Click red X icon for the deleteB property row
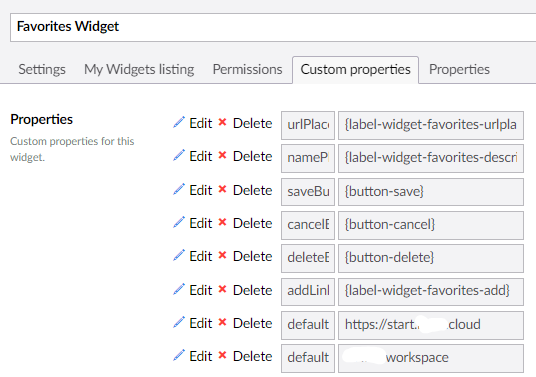The height and width of the screenshot is (377, 536). point(222,255)
